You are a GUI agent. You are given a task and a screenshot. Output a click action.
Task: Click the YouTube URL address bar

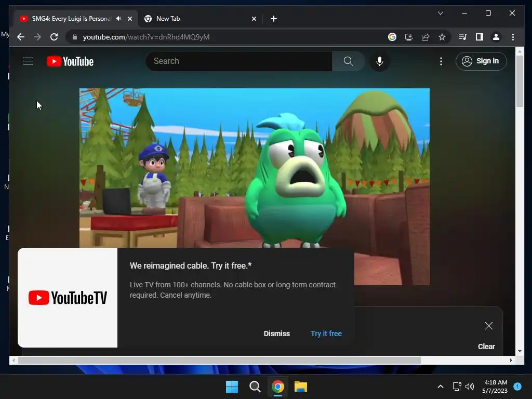tap(228, 37)
